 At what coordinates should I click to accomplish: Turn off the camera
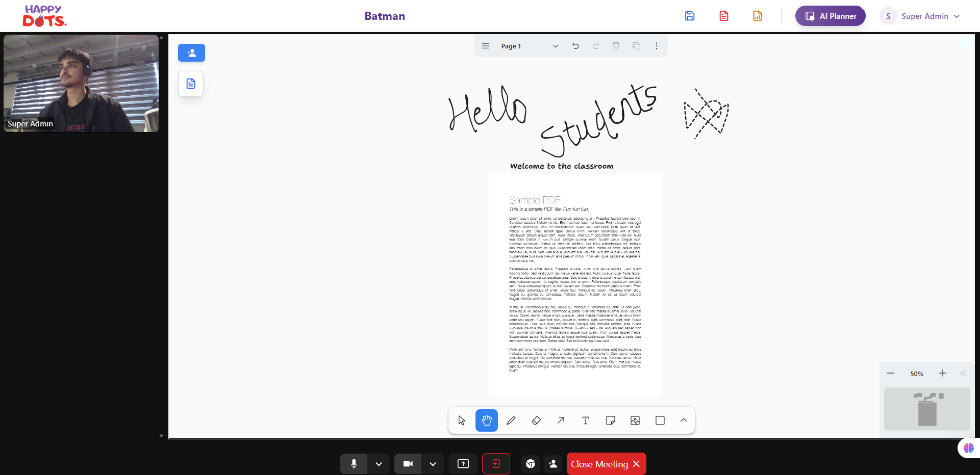[x=408, y=464]
